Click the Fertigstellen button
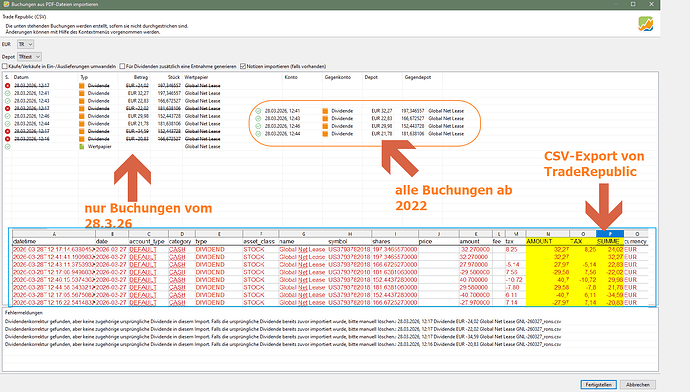 [x=598, y=385]
